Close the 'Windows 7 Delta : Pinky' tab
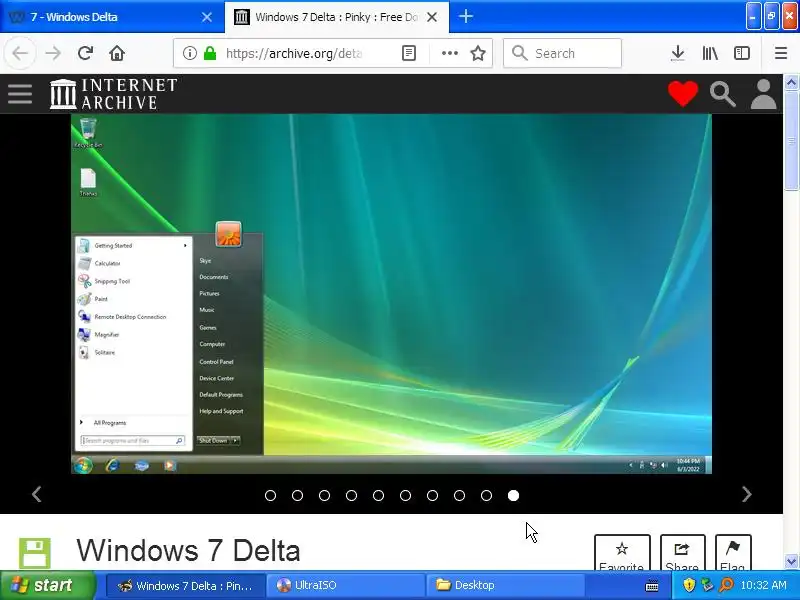The height and width of the screenshot is (600, 800). [x=432, y=17]
